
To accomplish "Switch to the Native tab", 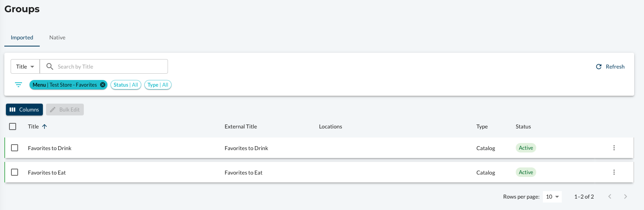I will click(x=57, y=37).
